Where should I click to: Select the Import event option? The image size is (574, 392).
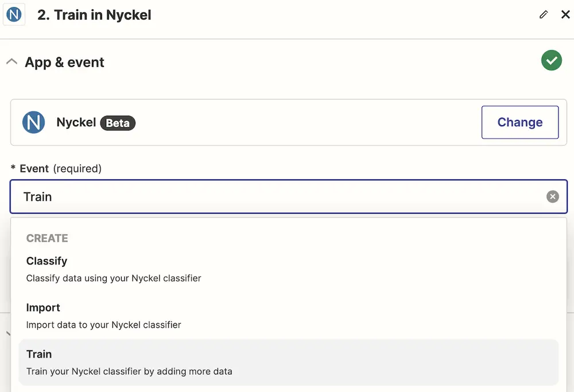coord(289,316)
